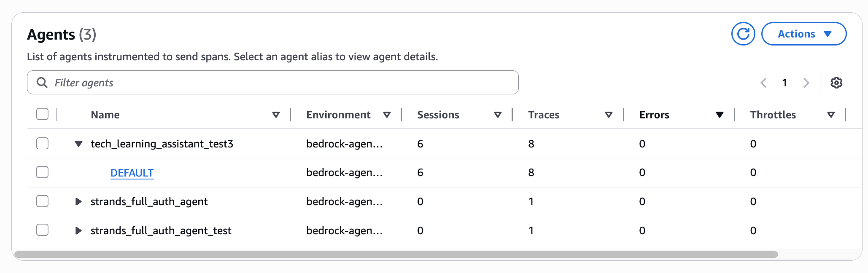Expand strands_full_auth_agent row
Image resolution: width=868 pixels, height=273 pixels.
(x=78, y=201)
